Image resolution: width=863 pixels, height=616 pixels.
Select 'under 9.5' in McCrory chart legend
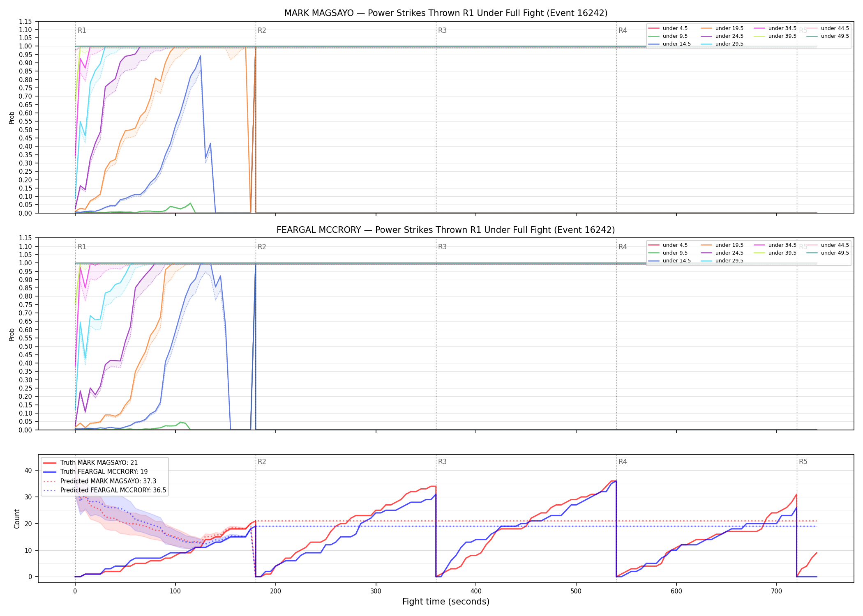point(668,253)
